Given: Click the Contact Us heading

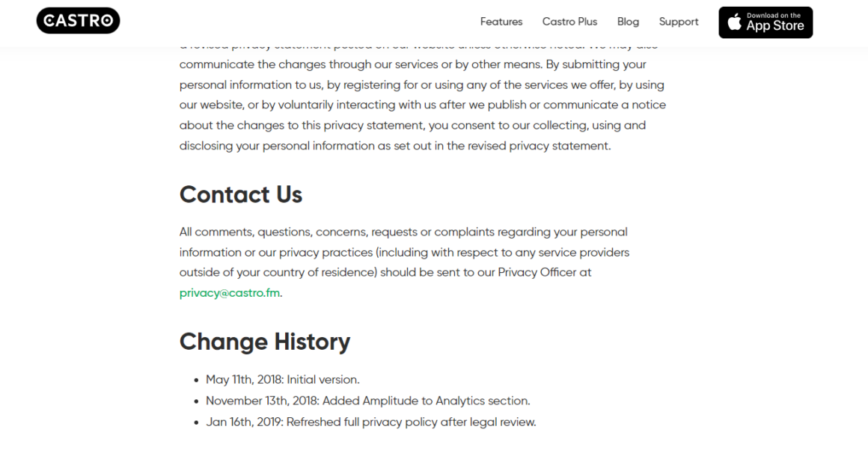Looking at the screenshot, I should click(241, 194).
